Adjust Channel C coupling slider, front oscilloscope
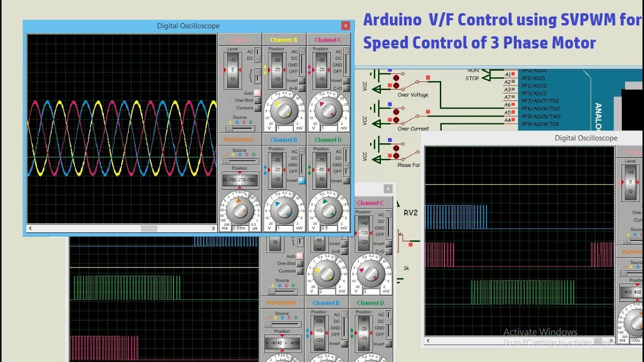 (346, 61)
